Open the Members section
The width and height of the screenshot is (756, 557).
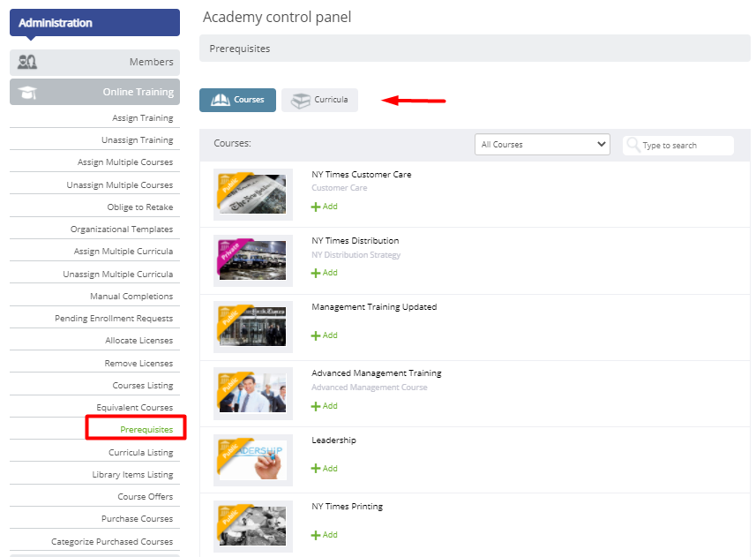click(94, 62)
